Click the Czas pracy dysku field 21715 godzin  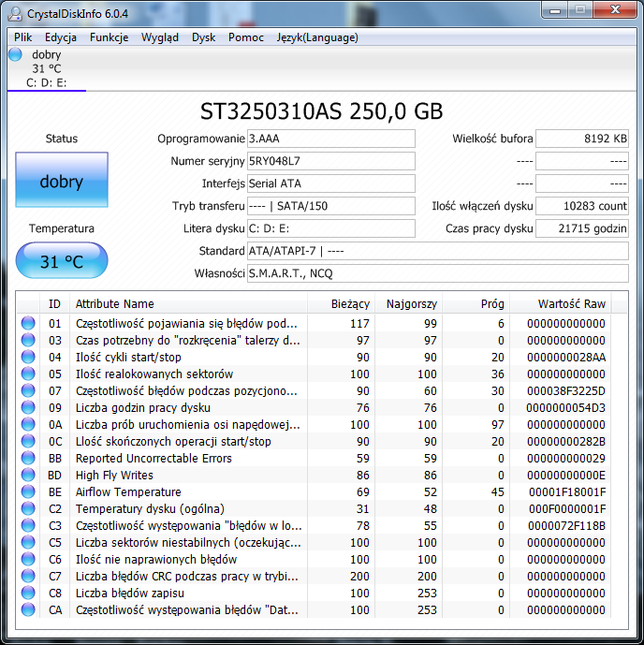[x=582, y=228]
